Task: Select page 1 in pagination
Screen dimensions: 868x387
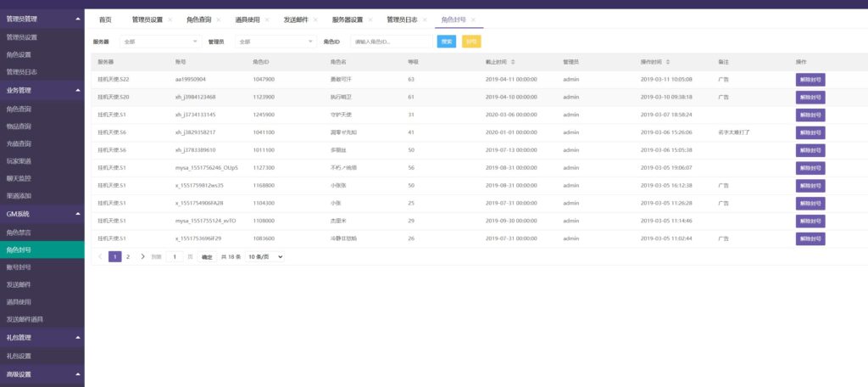Action: click(114, 256)
